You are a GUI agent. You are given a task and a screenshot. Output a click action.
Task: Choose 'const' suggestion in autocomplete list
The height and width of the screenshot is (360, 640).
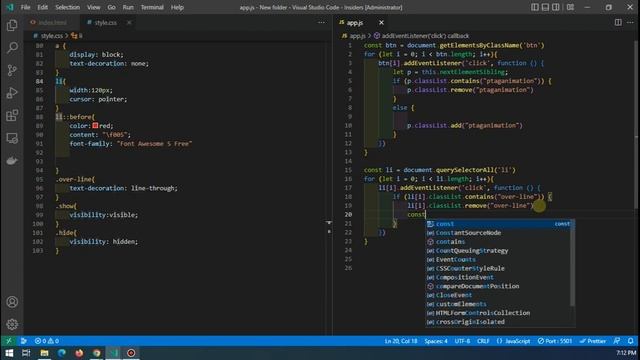coord(500,224)
